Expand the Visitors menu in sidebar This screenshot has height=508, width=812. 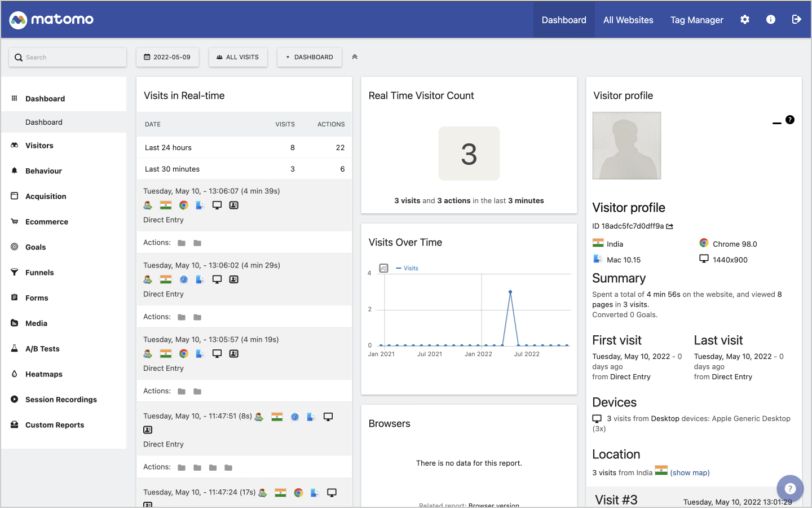(x=39, y=146)
